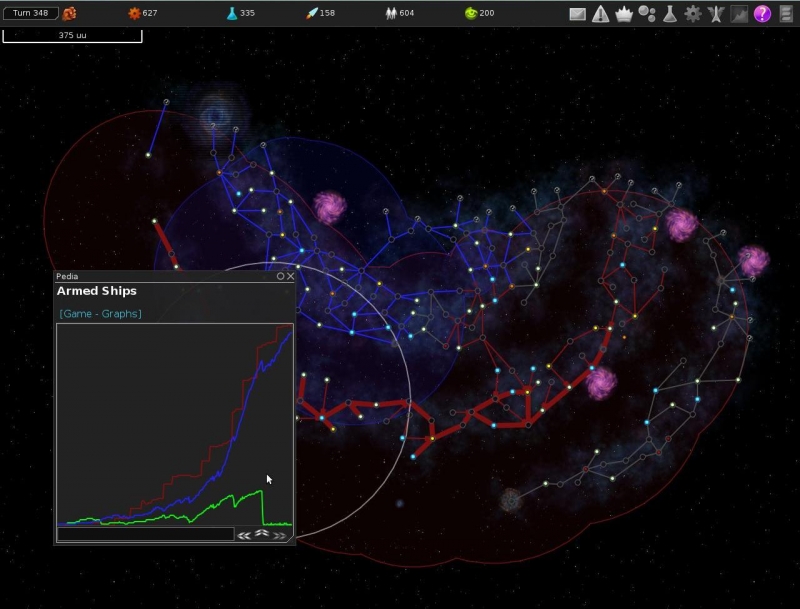The image size is (800, 609).
Task: Open the situation report warning icon
Action: tap(601, 14)
